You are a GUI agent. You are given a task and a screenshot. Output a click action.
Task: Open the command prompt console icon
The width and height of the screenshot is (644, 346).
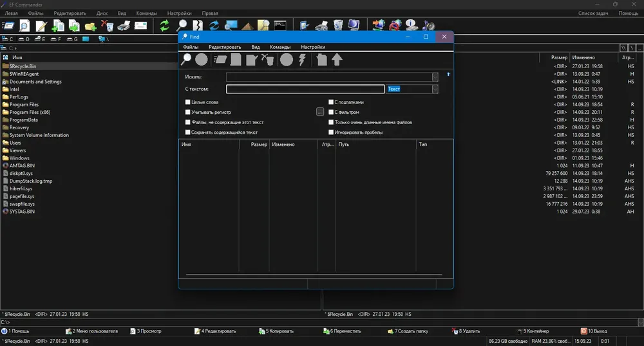[x=280, y=26]
